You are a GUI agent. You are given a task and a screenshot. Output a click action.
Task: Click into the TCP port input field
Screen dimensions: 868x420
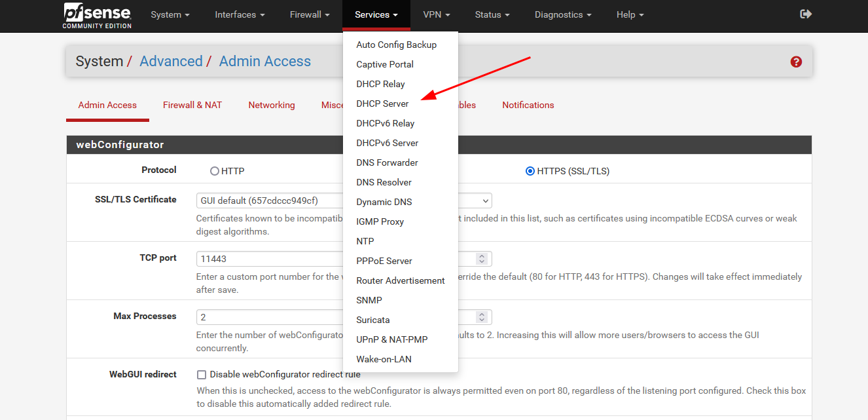[268, 259]
